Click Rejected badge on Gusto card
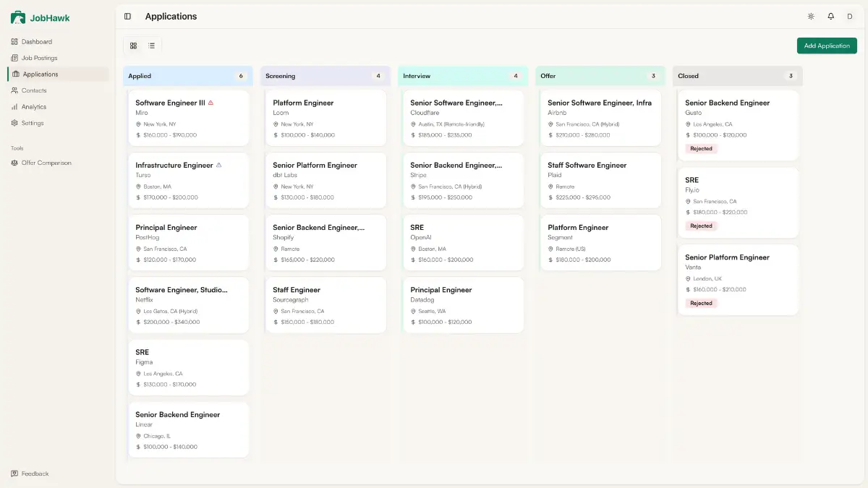The height and width of the screenshot is (488, 868). [x=701, y=149]
